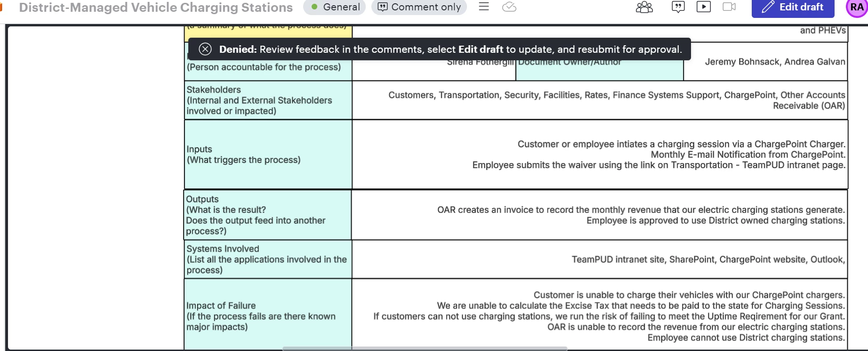This screenshot has height=351, width=868.
Task: Click the line OAR creates an invoice
Action: pos(641,210)
